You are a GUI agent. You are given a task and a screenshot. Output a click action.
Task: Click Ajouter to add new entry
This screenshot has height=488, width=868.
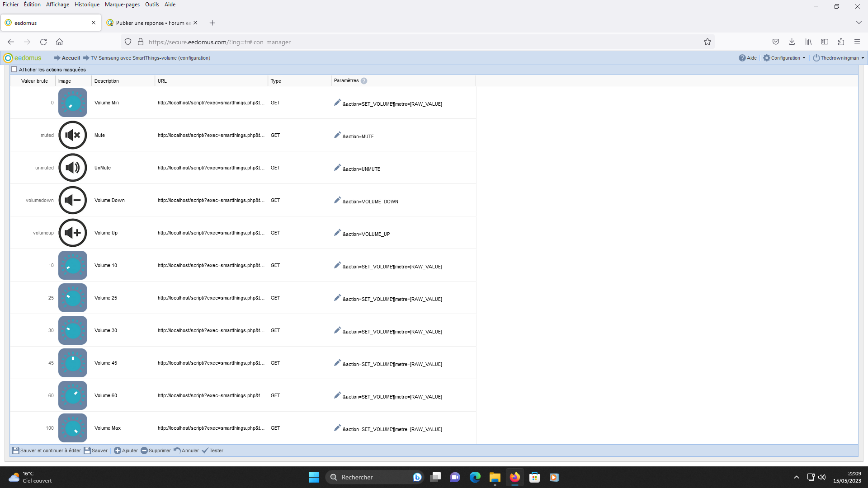point(127,450)
